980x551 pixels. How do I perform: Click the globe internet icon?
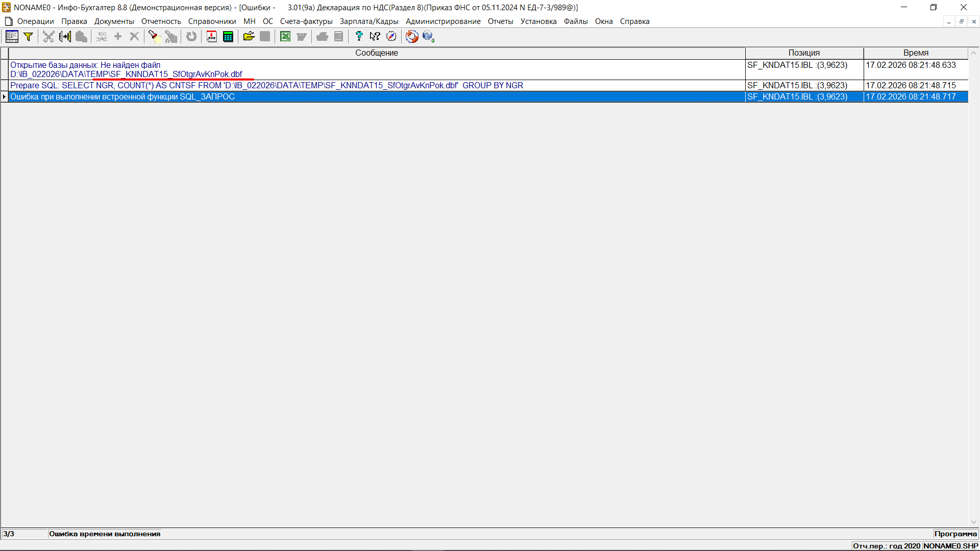tap(428, 36)
